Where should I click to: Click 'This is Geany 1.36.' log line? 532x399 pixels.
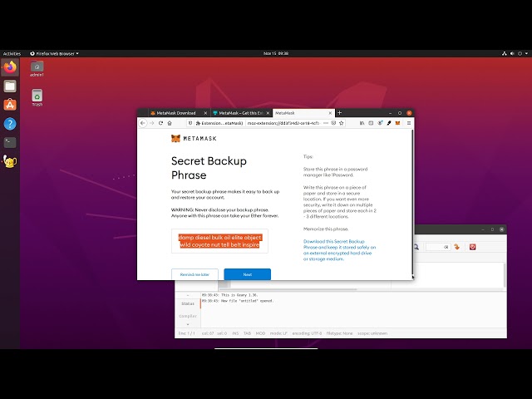(x=229, y=295)
